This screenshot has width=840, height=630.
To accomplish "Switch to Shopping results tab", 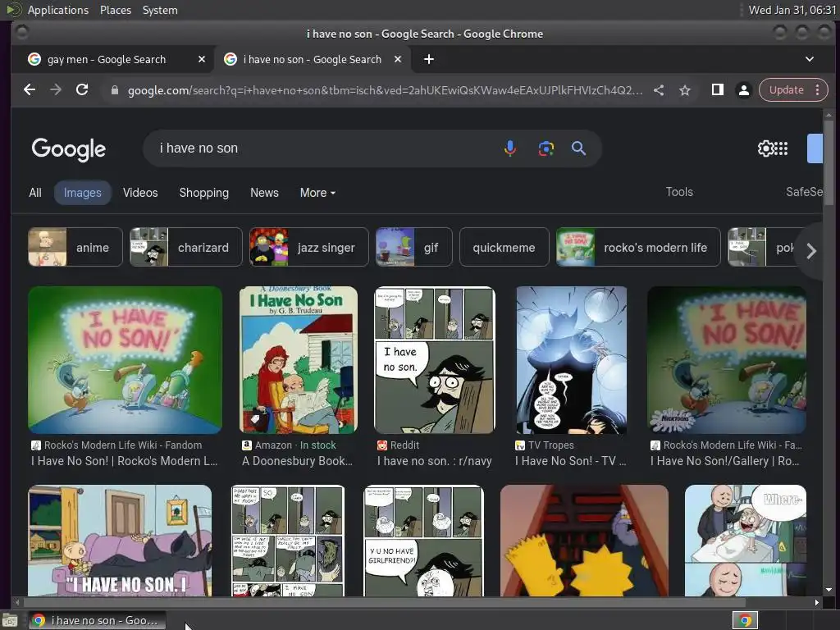I will tap(203, 193).
